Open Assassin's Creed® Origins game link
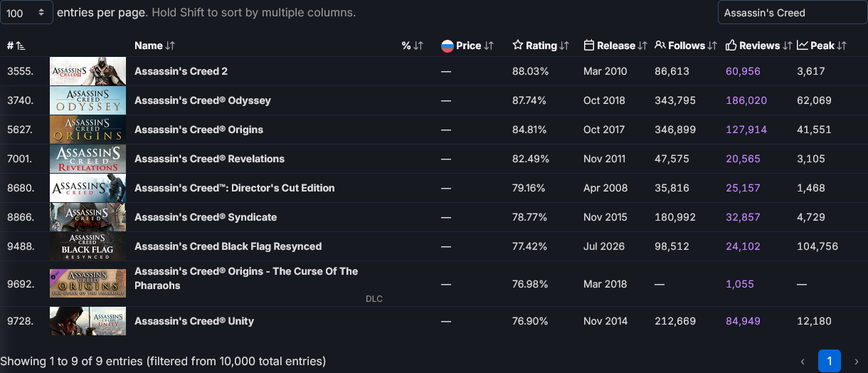 [x=199, y=130]
